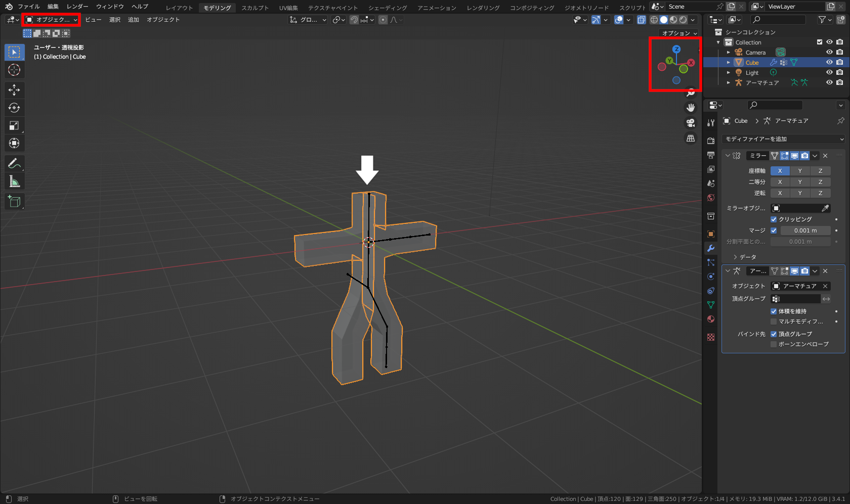Screen dimensions: 850x504
Task: Activate the combined Transform tool
Action: click(14, 143)
